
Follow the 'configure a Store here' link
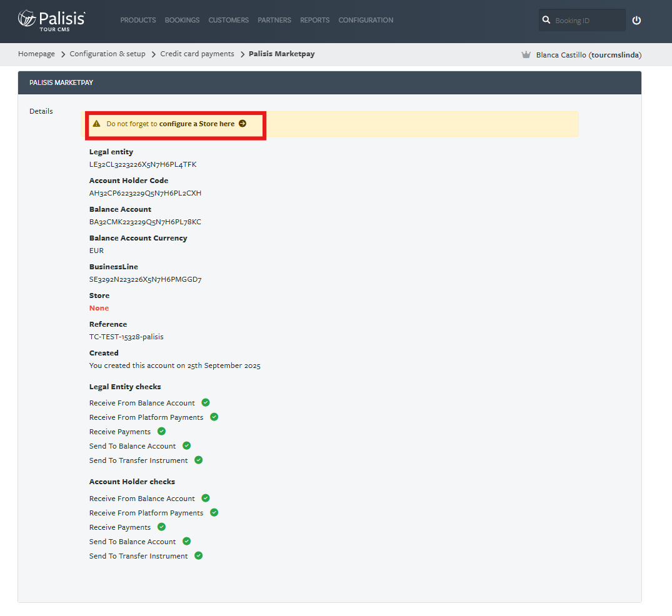coord(197,124)
